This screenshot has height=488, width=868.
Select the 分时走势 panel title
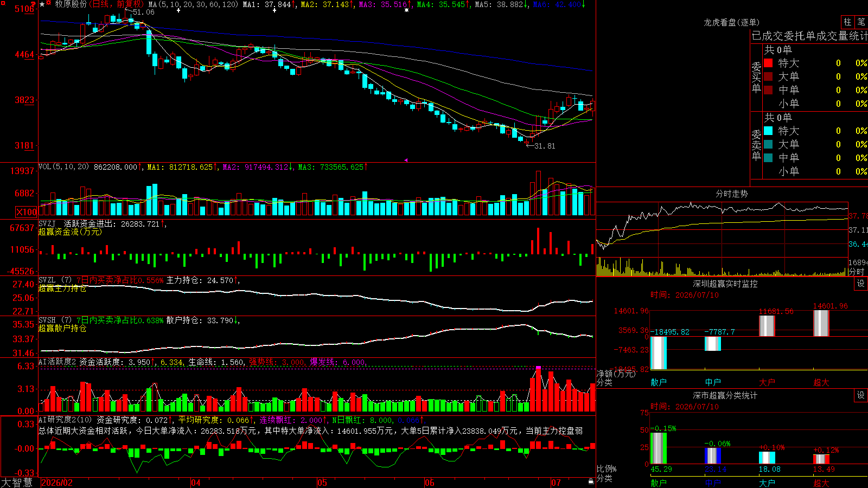[x=731, y=194]
